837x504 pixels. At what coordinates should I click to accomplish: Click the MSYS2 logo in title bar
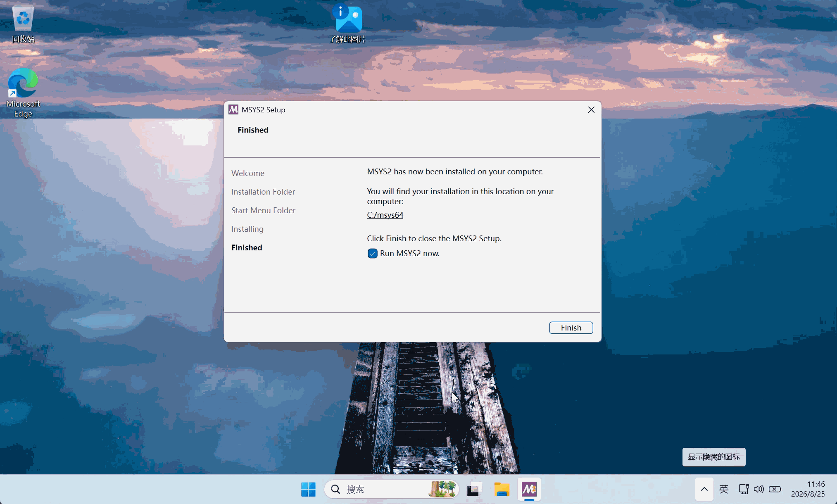[233, 109]
